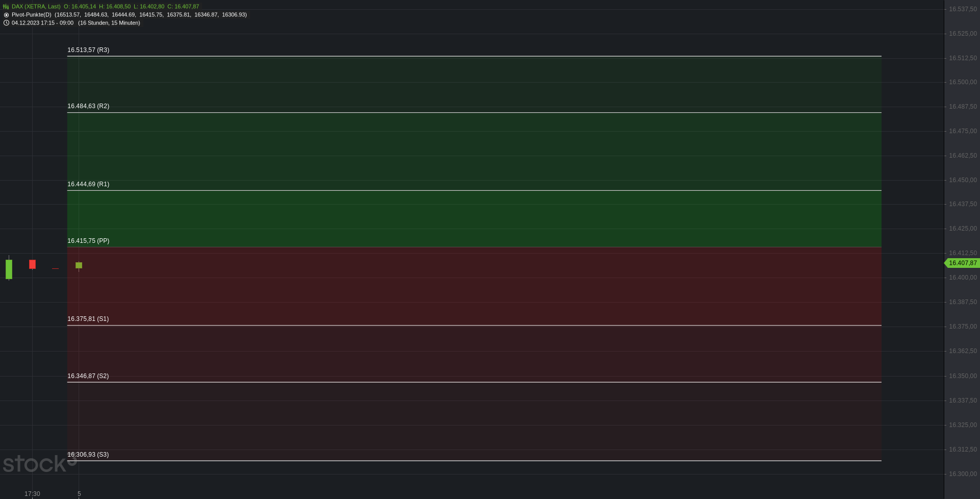Click the 16.415,75 (PP) pivot label

click(x=88, y=241)
